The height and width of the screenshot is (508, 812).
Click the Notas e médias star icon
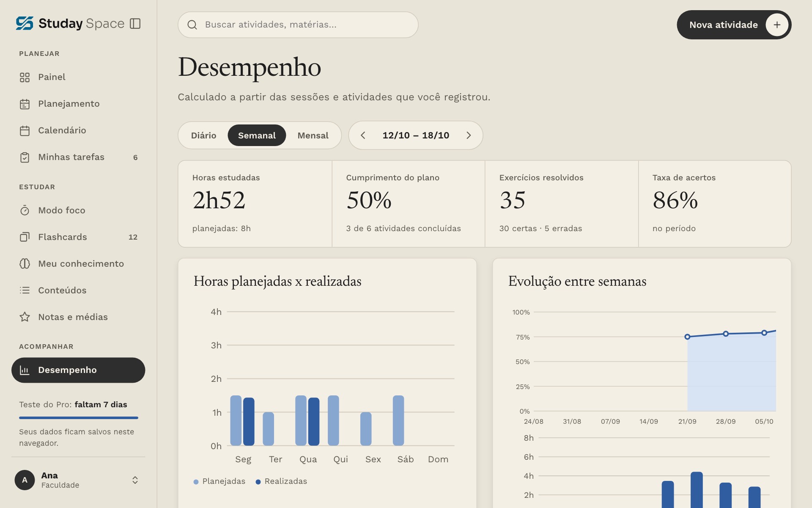click(25, 317)
